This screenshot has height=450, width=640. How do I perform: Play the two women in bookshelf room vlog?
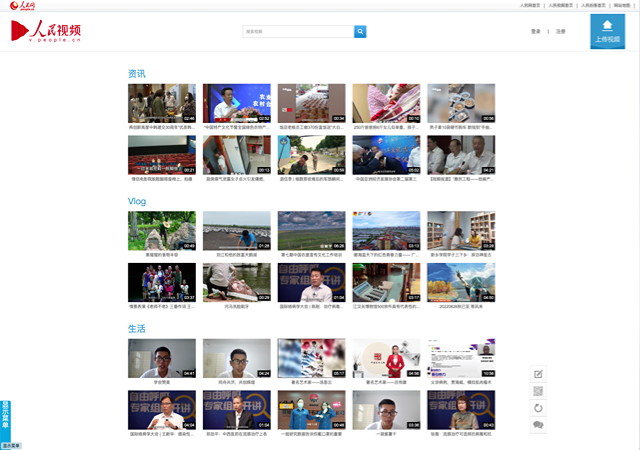[x=461, y=231]
